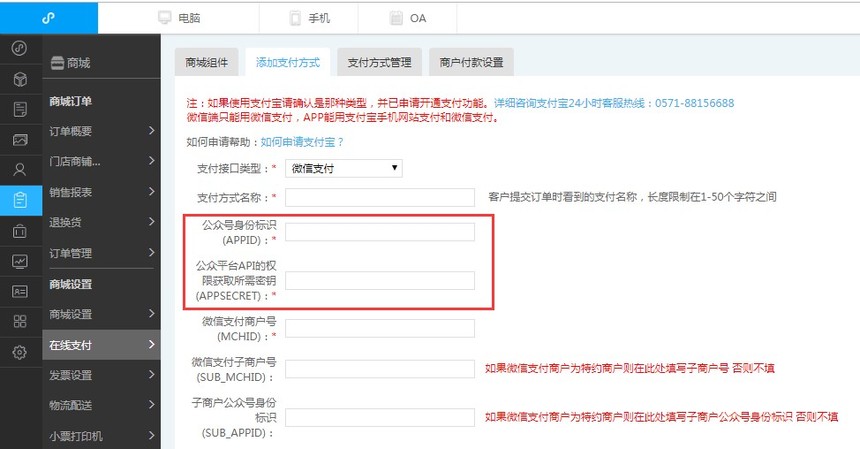Expand 发票设置 menu chevron

tap(152, 374)
